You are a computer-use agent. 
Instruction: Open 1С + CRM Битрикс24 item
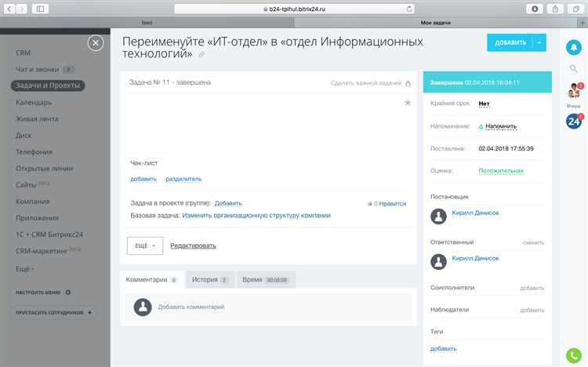(x=49, y=234)
